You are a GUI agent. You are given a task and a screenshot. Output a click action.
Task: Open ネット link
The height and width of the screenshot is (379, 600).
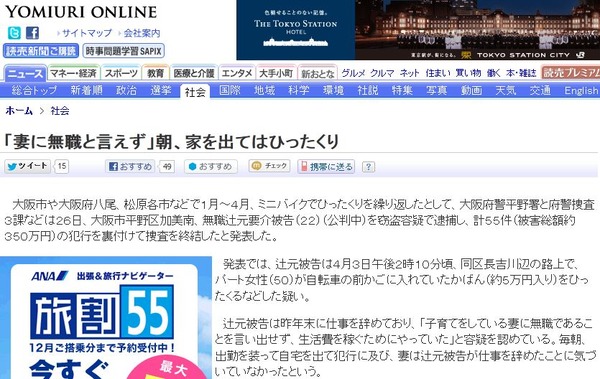[409, 73]
